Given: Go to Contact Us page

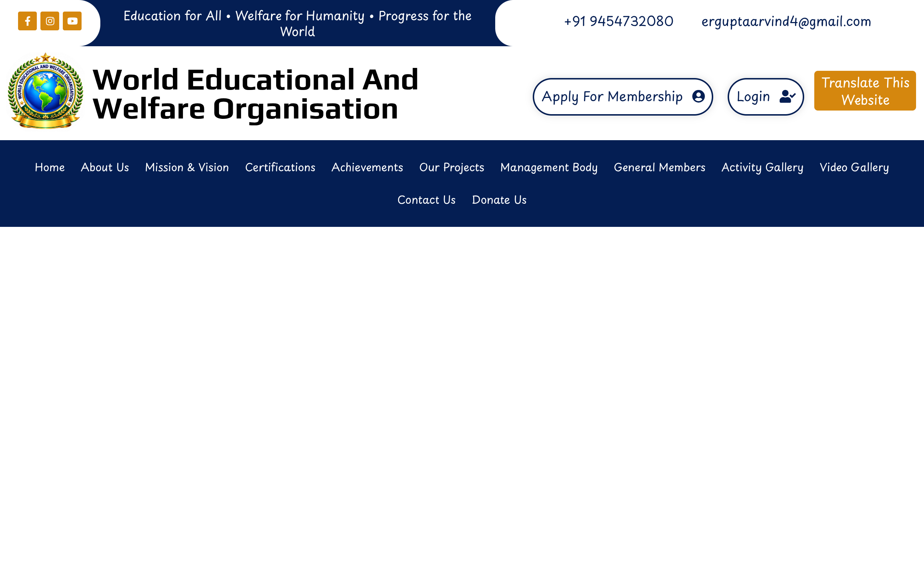Looking at the screenshot, I should click(x=426, y=200).
